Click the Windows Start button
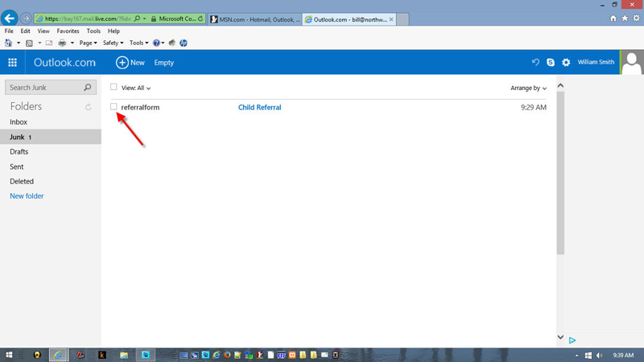 (9, 355)
